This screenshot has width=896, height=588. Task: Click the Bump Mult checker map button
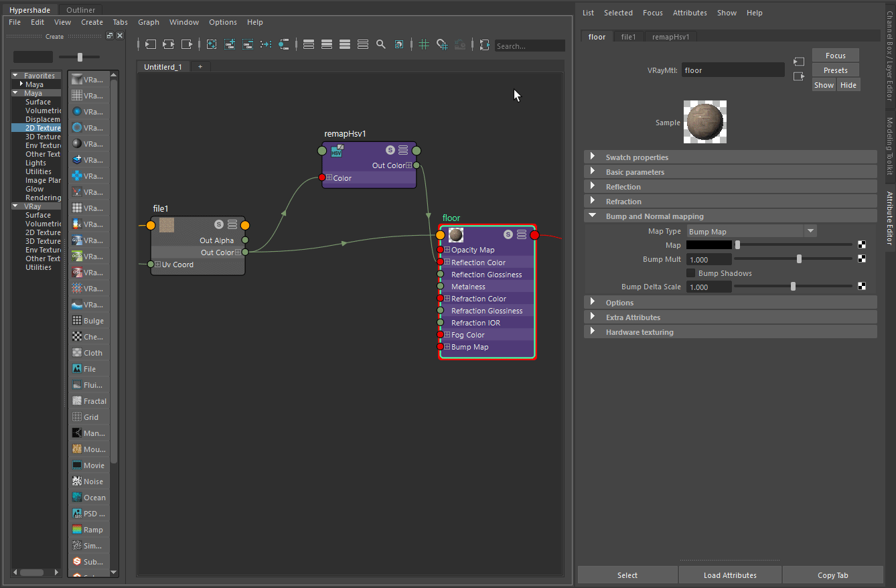point(862,259)
